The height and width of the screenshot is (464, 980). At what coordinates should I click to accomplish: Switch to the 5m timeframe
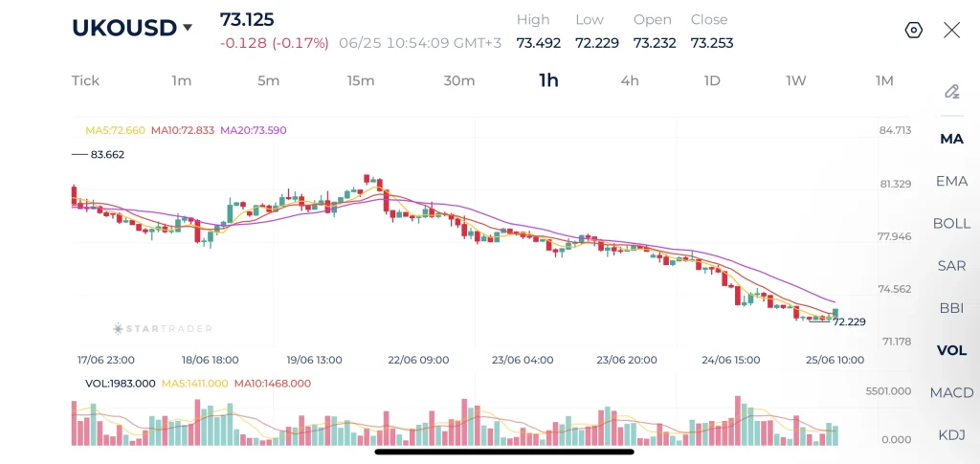(268, 80)
